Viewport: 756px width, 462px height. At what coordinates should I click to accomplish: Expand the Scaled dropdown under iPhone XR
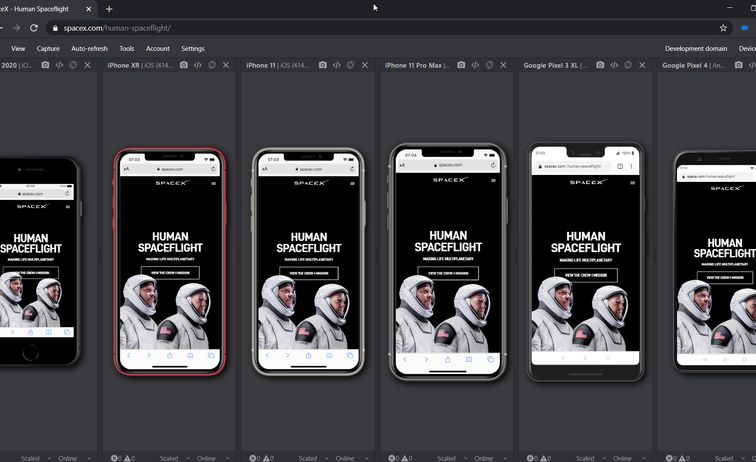point(171,458)
